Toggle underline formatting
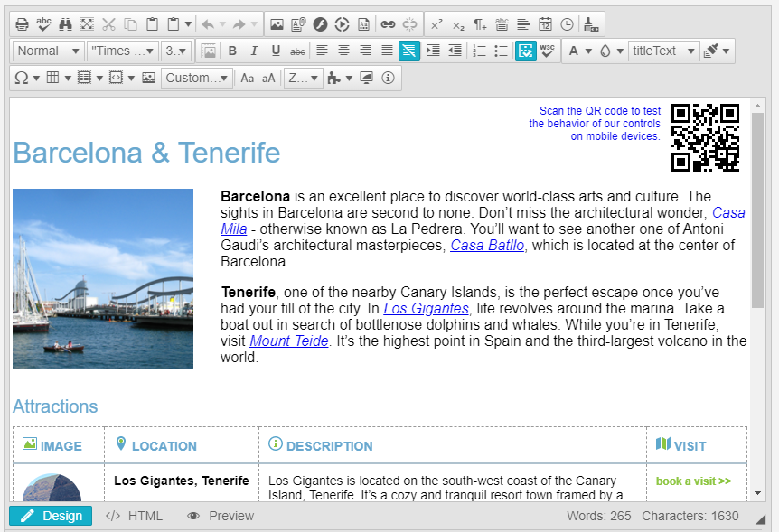Viewport: 779px width, 532px height. pos(276,51)
